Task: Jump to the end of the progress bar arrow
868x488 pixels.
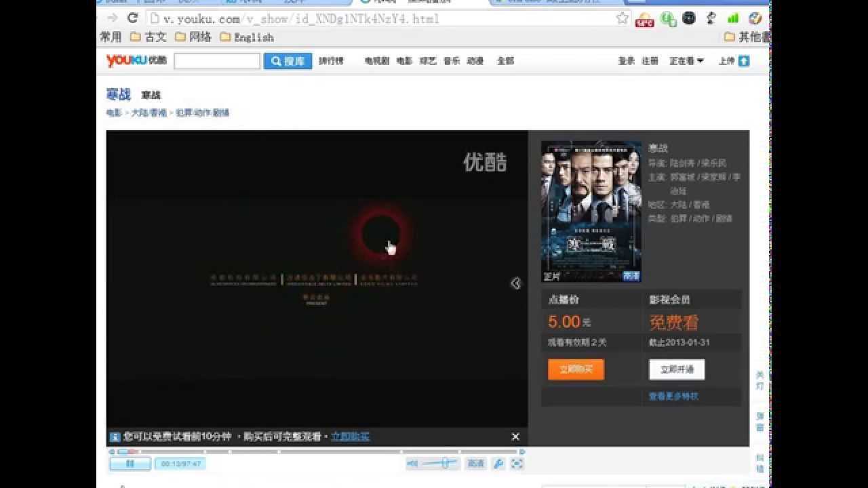Action: (x=522, y=451)
